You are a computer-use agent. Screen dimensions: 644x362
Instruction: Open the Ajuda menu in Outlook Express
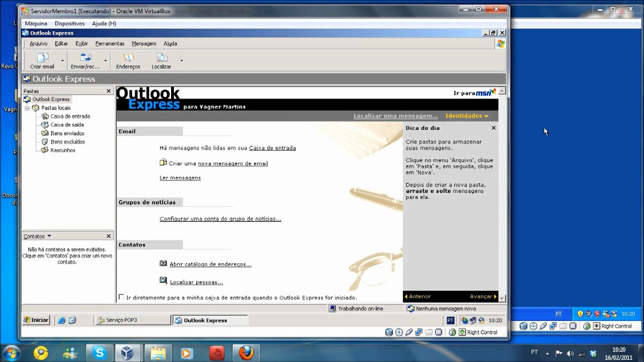[x=170, y=44]
